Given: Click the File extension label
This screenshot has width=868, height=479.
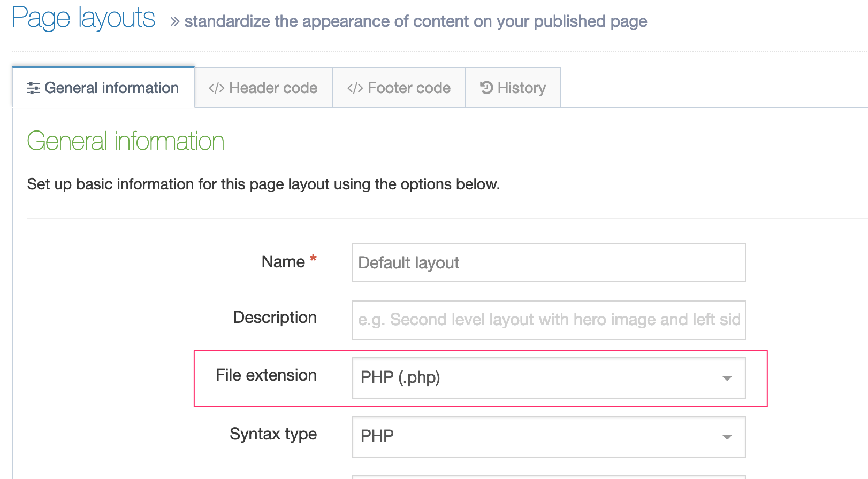Looking at the screenshot, I should [x=266, y=375].
